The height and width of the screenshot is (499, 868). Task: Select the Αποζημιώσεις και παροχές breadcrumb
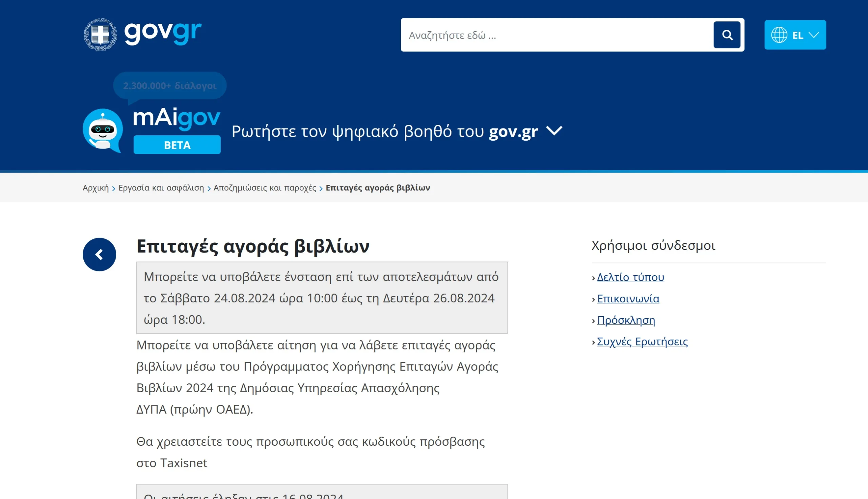pos(265,188)
